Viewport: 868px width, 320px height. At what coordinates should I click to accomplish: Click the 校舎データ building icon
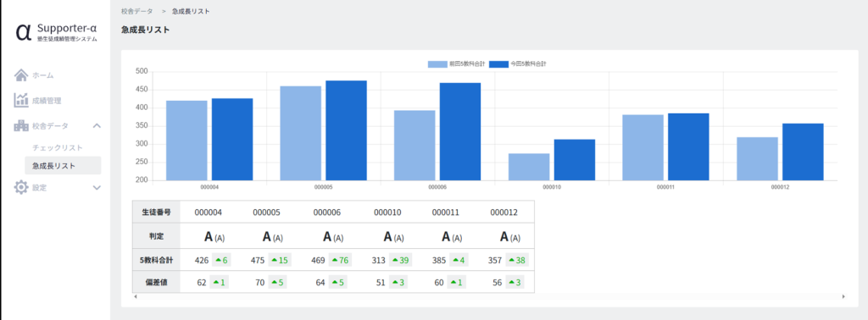click(x=21, y=126)
